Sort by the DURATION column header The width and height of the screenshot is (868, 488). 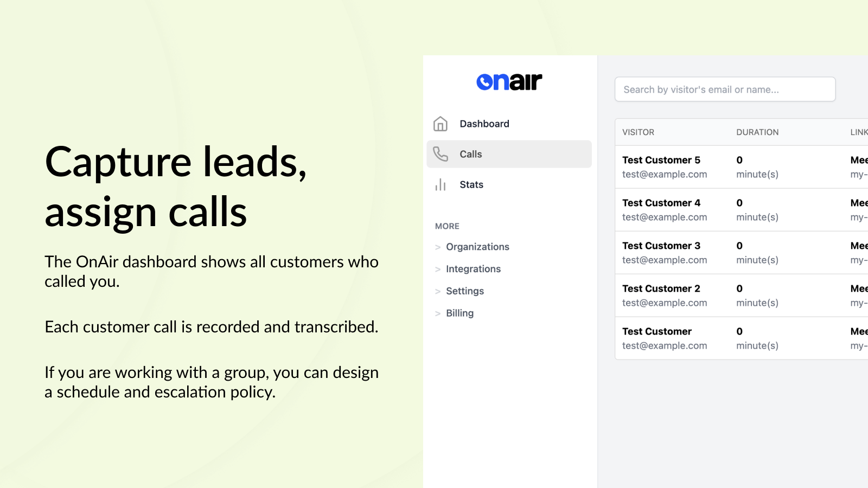[757, 132]
